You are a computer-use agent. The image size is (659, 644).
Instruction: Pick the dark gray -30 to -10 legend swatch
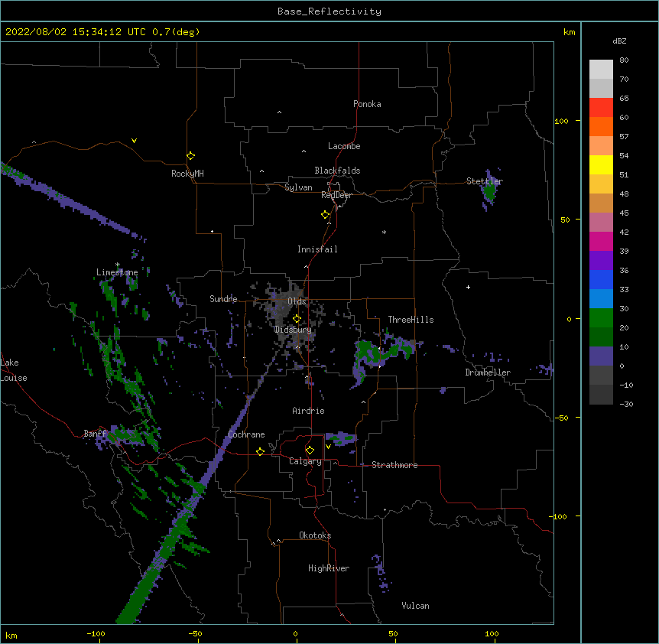coord(601,395)
